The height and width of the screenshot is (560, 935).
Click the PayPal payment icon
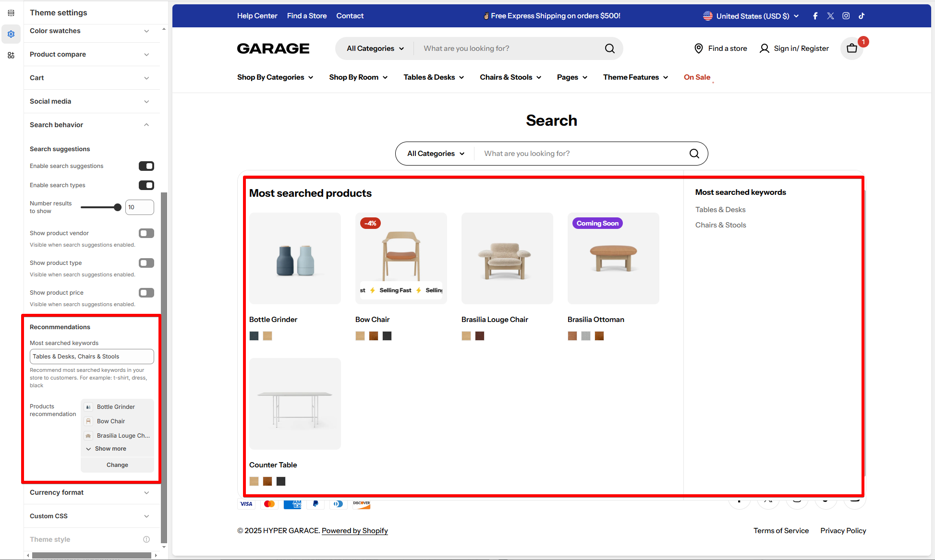[315, 504]
